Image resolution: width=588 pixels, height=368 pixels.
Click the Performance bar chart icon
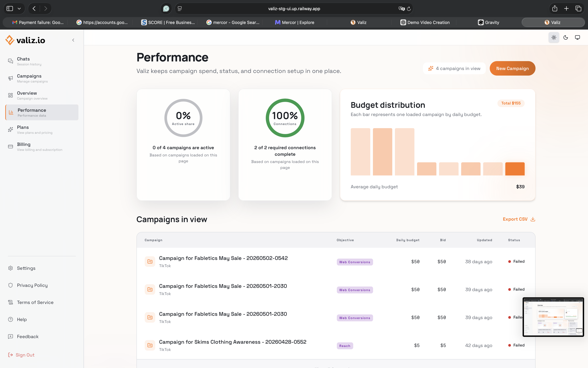[11, 112]
